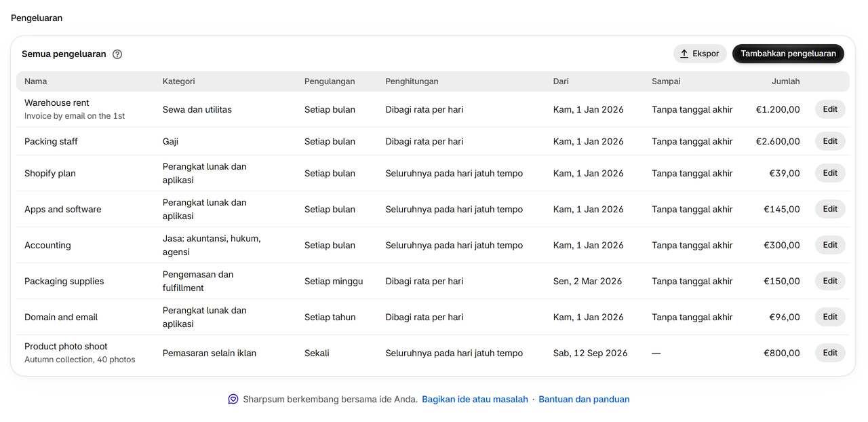Viewport: 868px width, 422px height.
Task: Click the Dari column header
Action: tap(561, 81)
